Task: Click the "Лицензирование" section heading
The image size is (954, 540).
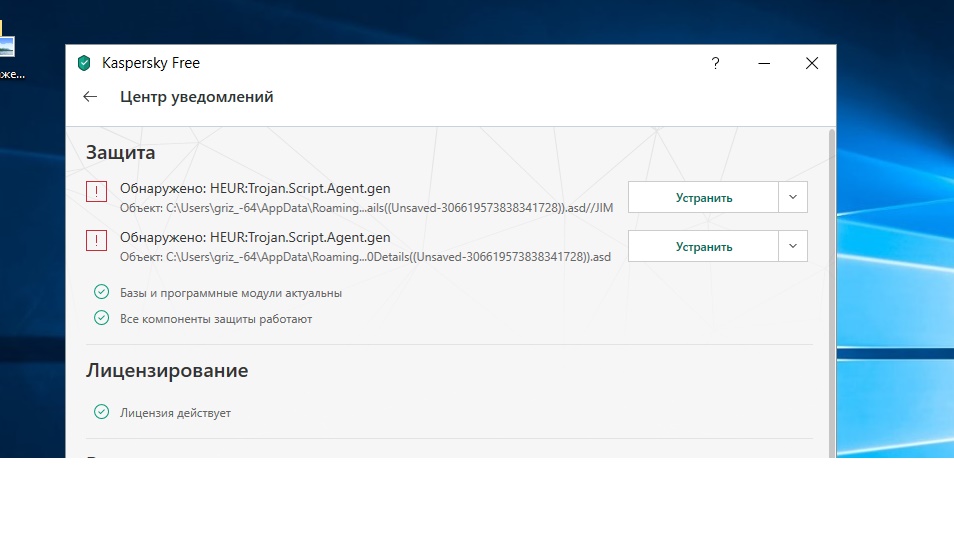Action: coord(167,370)
